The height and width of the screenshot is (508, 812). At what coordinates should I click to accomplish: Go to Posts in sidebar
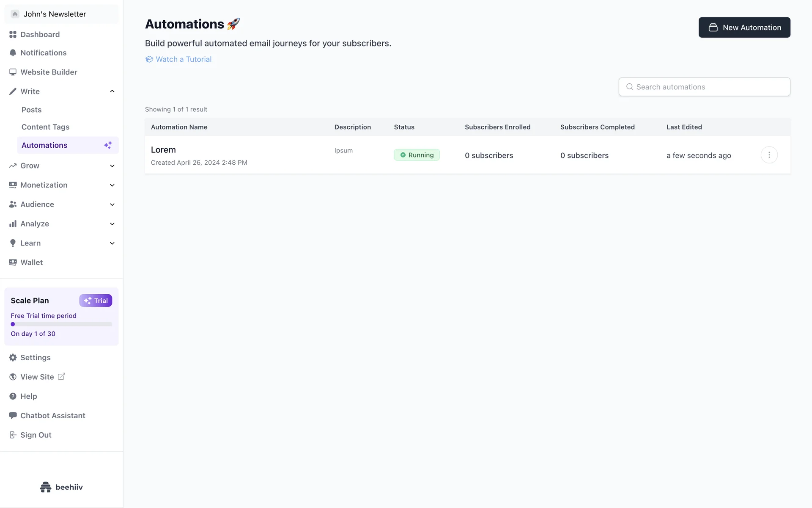(x=32, y=110)
